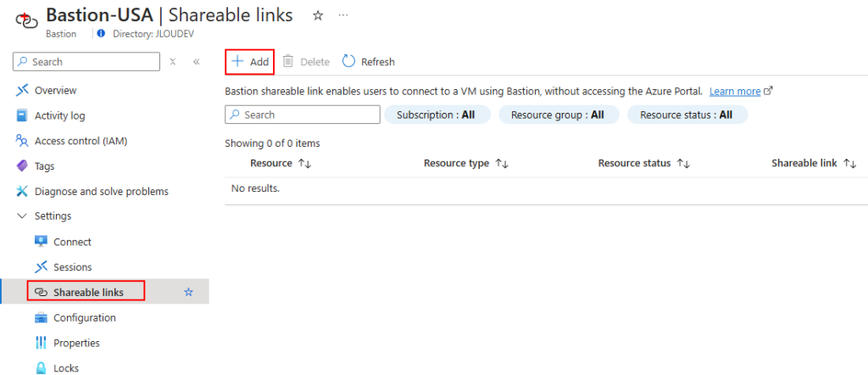Click the purple Tags icon
Image resolution: width=868 pixels, height=375 pixels.
click(x=22, y=166)
